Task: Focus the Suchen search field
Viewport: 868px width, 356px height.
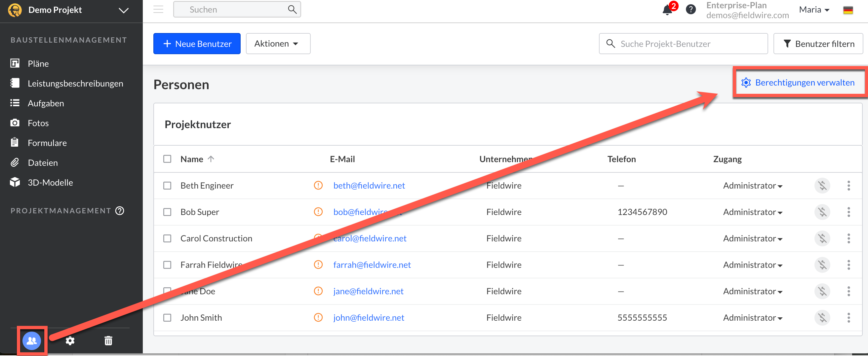Action: [x=237, y=10]
